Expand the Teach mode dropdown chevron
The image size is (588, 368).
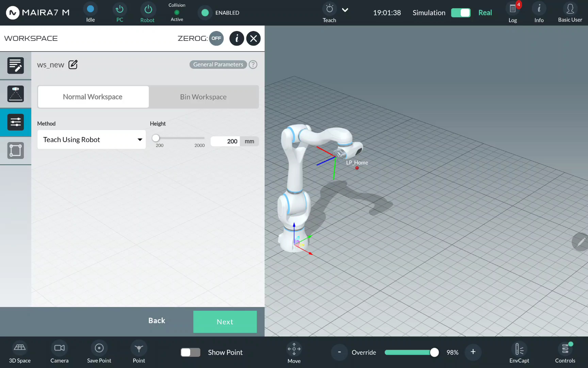click(345, 10)
